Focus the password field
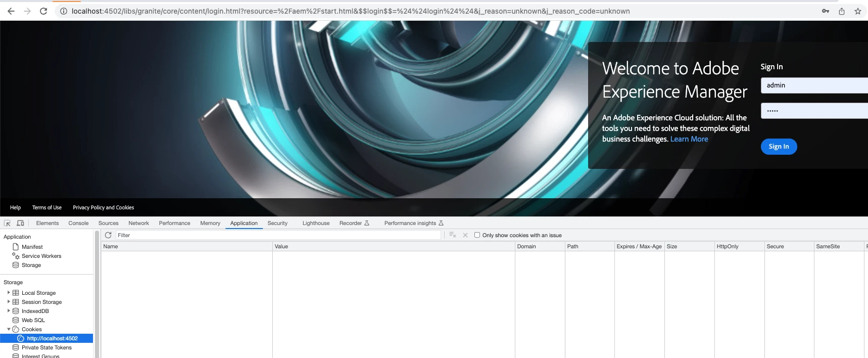Image resolution: width=868 pixels, height=358 pixels. [x=814, y=111]
